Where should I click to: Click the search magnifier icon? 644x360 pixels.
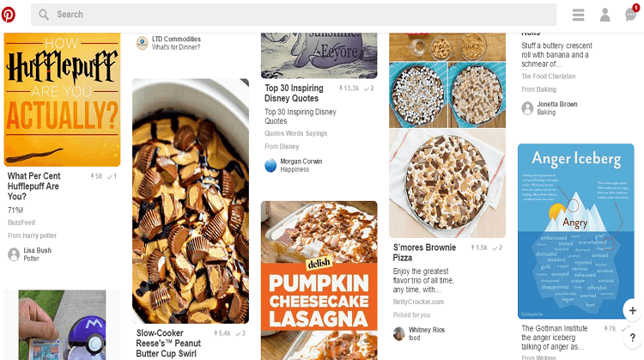pos(44,15)
